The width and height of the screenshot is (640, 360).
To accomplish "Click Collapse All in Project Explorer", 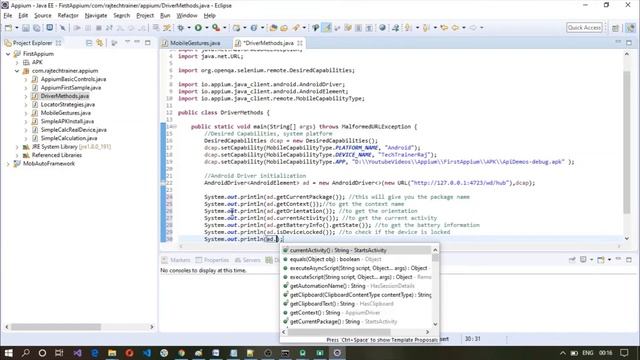I will 89,43.
